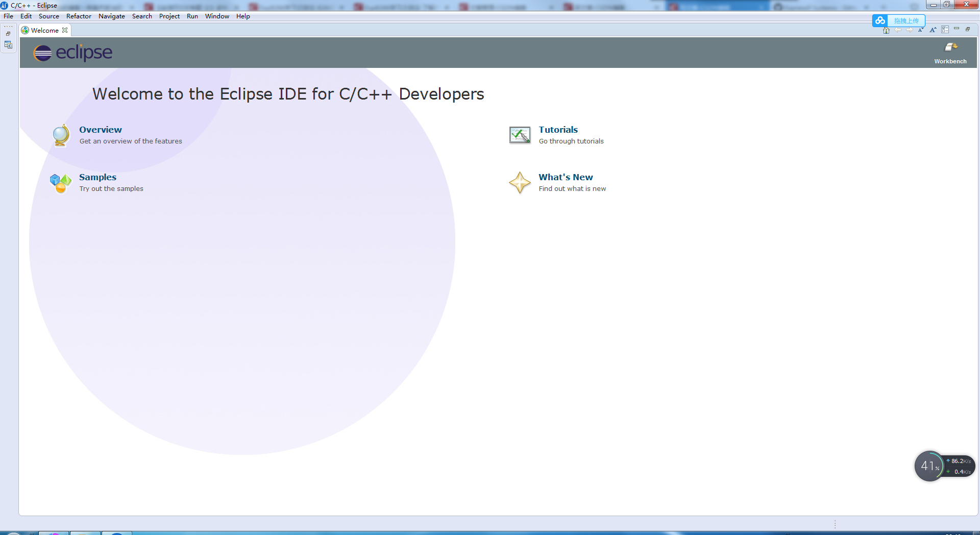Image resolution: width=980 pixels, height=535 pixels.
Task: Go to the Welcome home page
Action: point(886,30)
